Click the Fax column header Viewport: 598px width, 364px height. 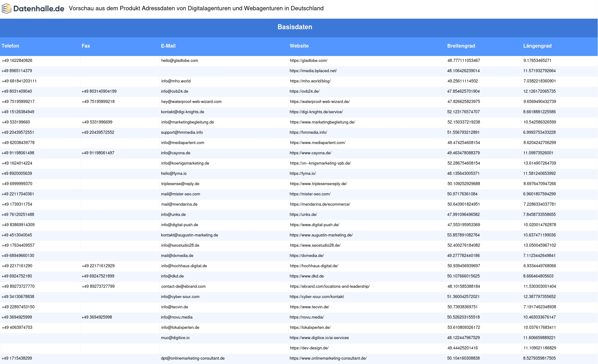(x=86, y=46)
